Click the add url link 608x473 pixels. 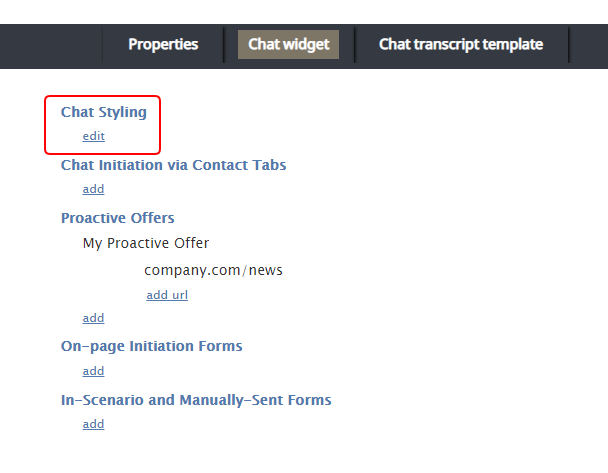coord(167,295)
